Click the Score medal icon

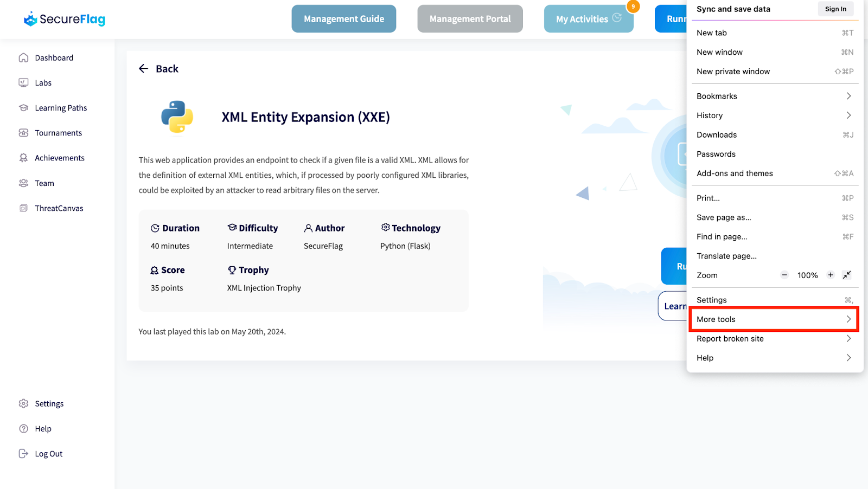pyautogui.click(x=155, y=270)
